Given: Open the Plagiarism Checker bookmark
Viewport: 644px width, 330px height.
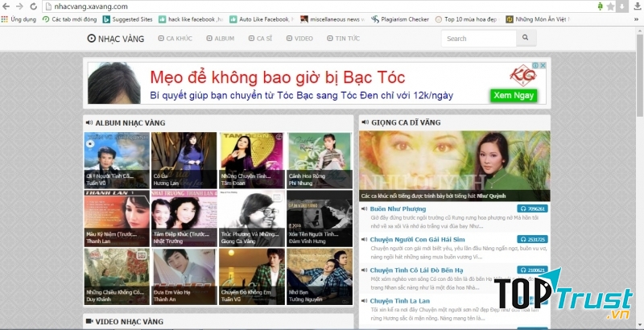Looking at the screenshot, I should tap(400, 19).
